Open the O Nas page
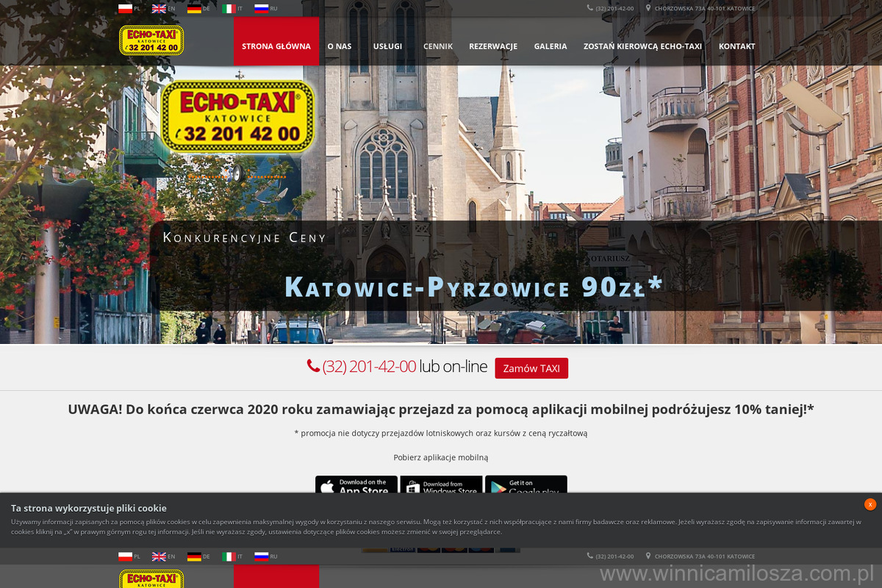Viewport: 882px width, 588px height. point(339,46)
